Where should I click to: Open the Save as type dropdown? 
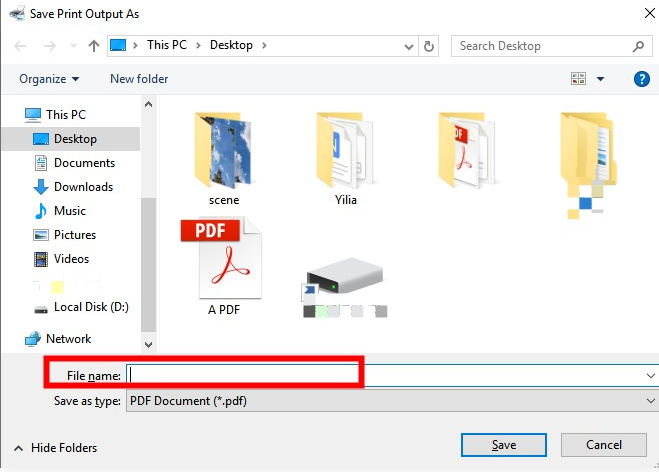click(x=392, y=401)
